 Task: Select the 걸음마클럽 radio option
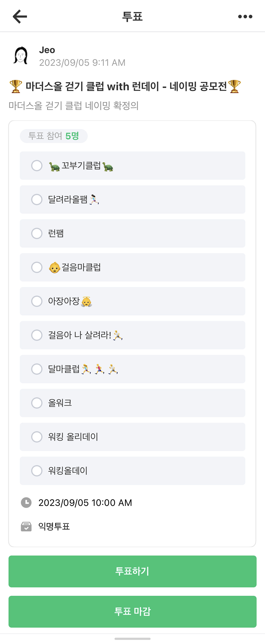coord(37,267)
